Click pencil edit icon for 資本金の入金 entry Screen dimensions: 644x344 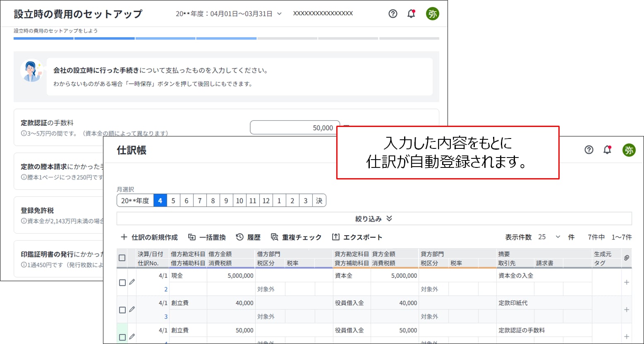pyautogui.click(x=132, y=282)
